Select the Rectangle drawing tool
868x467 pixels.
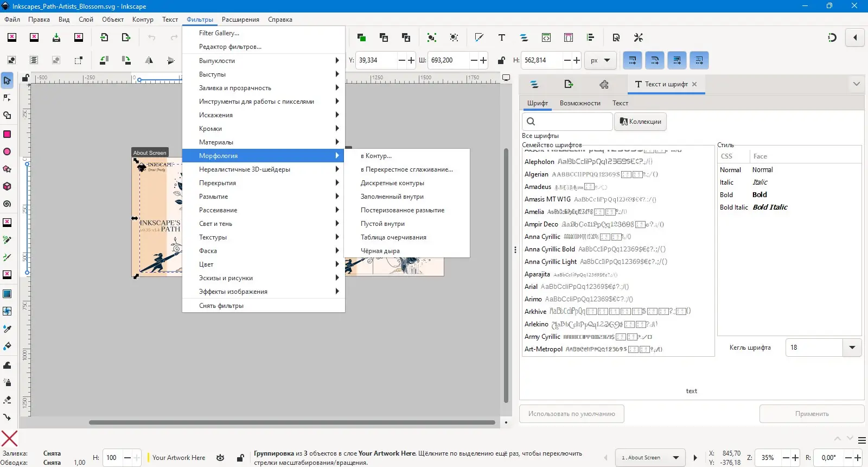[7, 134]
